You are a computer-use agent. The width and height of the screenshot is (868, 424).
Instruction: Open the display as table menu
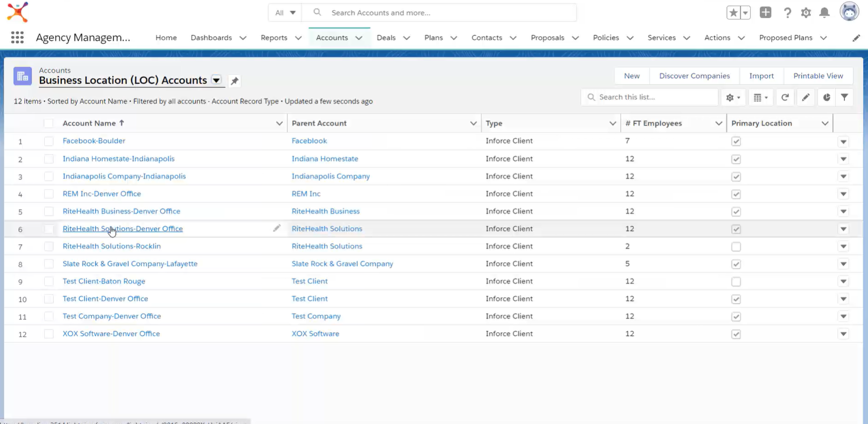click(760, 97)
